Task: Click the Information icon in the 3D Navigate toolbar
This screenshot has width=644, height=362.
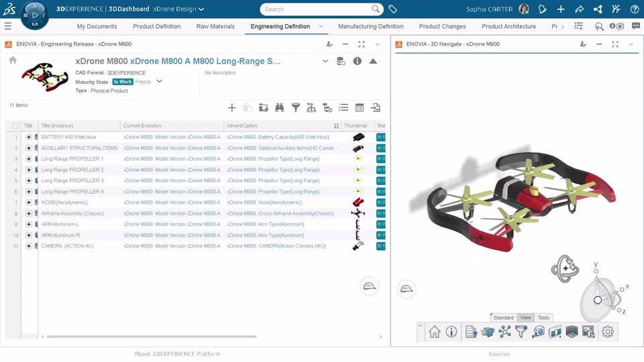Action: pyautogui.click(x=451, y=332)
